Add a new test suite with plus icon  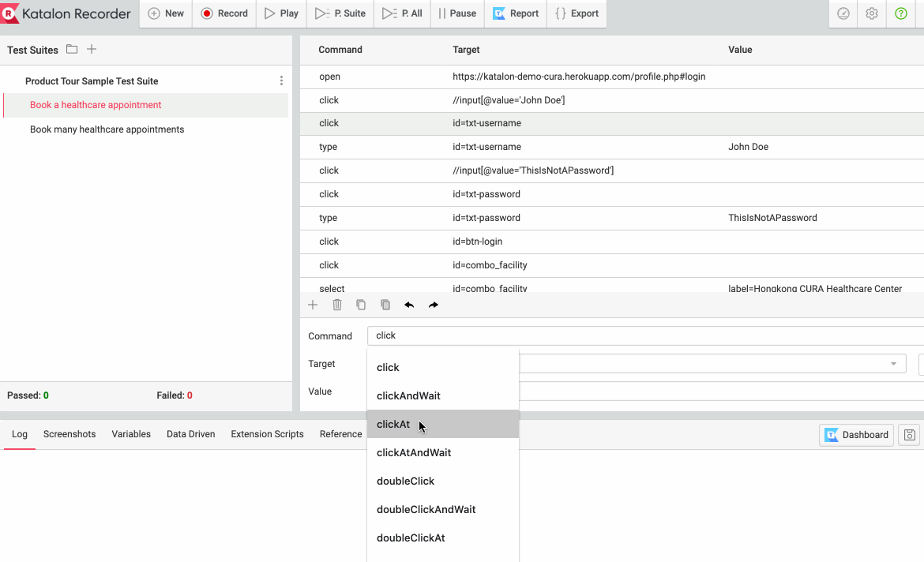[92, 50]
